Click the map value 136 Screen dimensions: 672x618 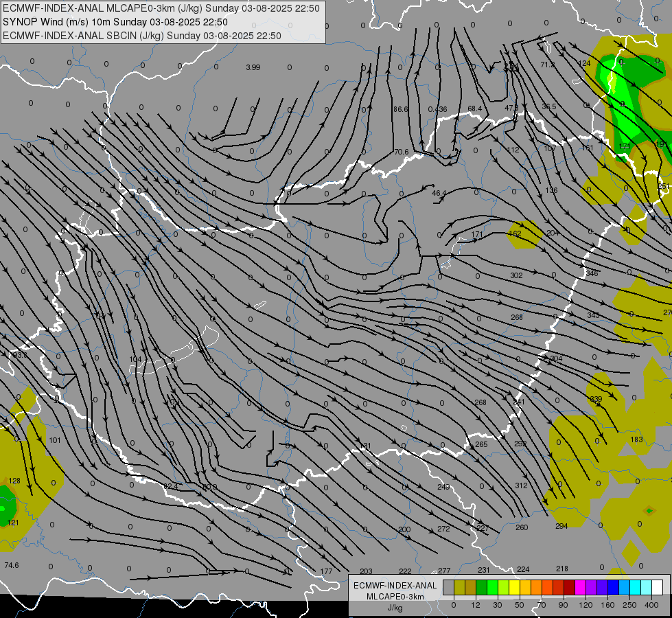(551, 190)
